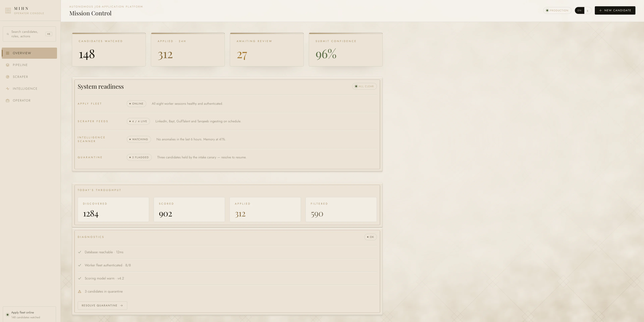Image resolution: width=644 pixels, height=322 pixels.
Task: Open the Intelligence section
Action: [x=29, y=89]
